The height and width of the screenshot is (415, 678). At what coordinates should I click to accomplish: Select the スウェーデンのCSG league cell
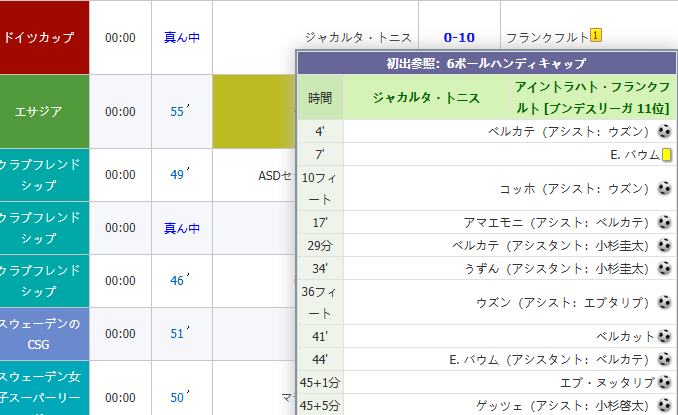[45, 334]
